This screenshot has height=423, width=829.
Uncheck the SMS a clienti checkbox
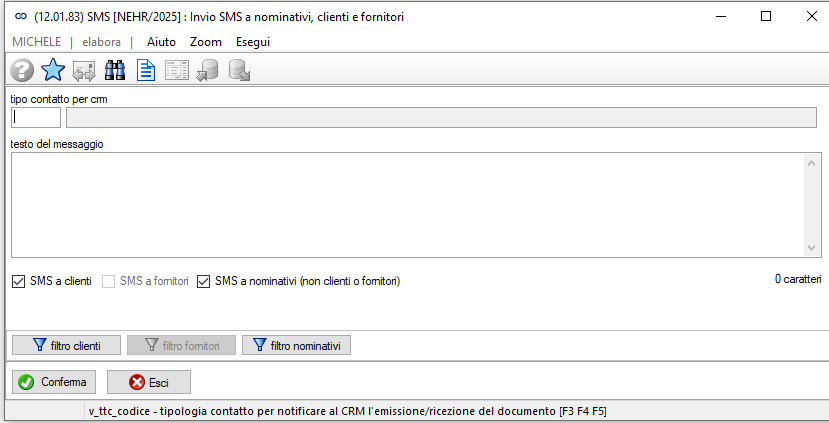[19, 281]
